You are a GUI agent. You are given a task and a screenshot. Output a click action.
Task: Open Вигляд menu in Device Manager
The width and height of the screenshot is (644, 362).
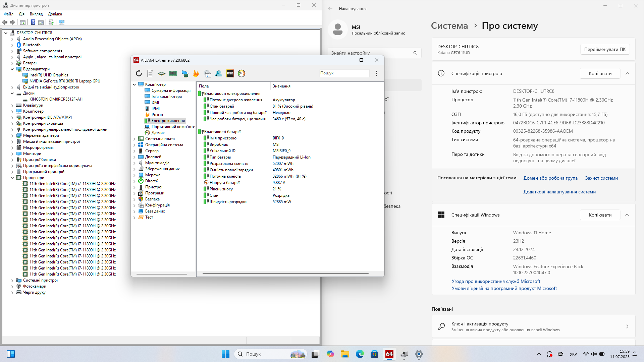[36, 14]
